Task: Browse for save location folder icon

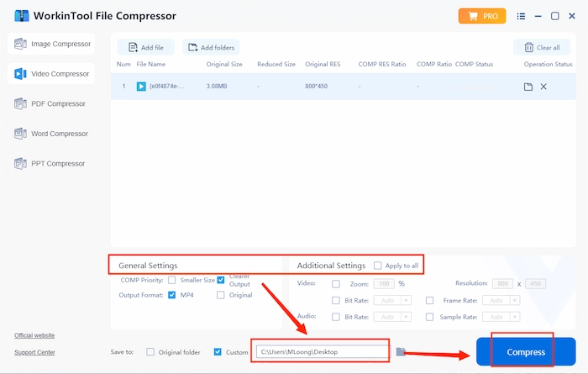Action: coord(401,352)
